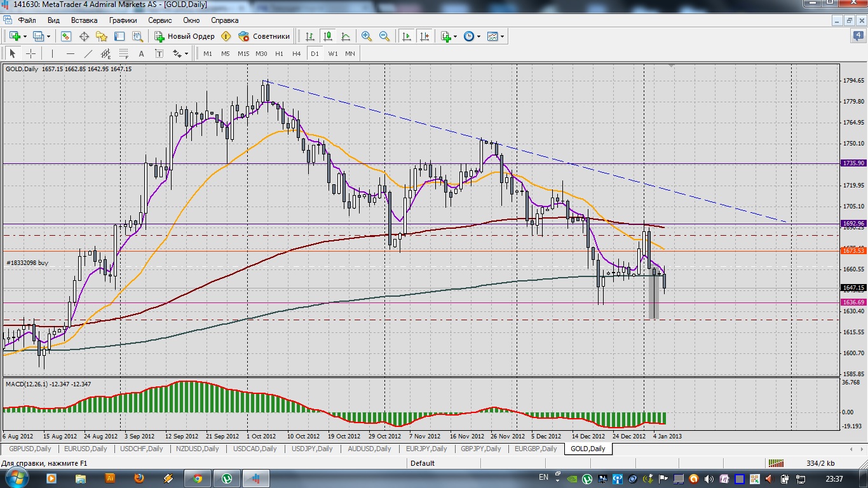The height and width of the screenshot is (488, 868).
Task: Draw a vertical line tool
Action: click(x=52, y=54)
